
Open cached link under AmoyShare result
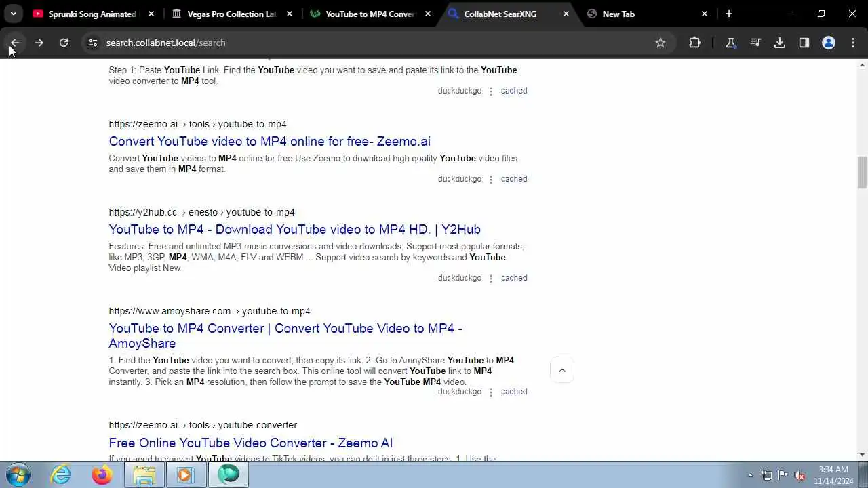[514, 392]
